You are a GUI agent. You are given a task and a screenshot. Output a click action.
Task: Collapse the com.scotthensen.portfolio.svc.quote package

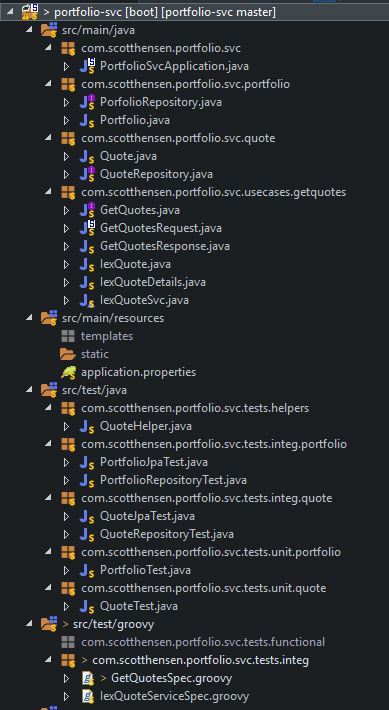[48, 138]
